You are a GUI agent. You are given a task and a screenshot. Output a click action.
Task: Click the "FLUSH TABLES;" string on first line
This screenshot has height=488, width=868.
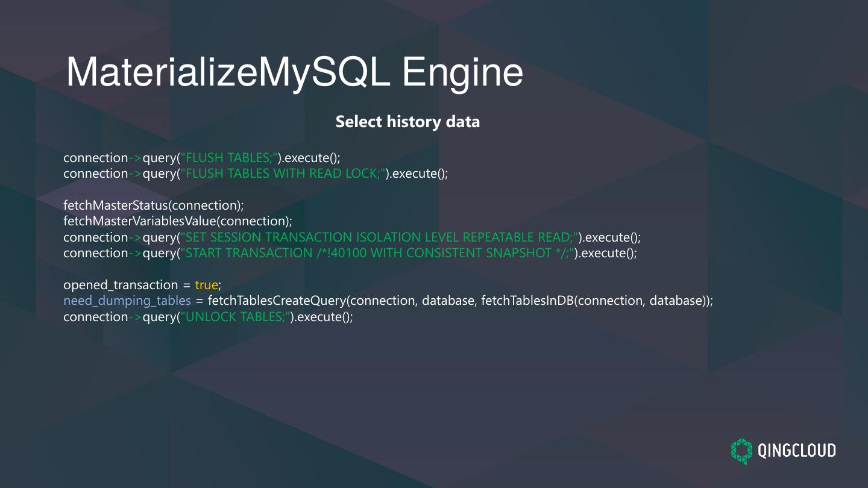tap(229, 158)
